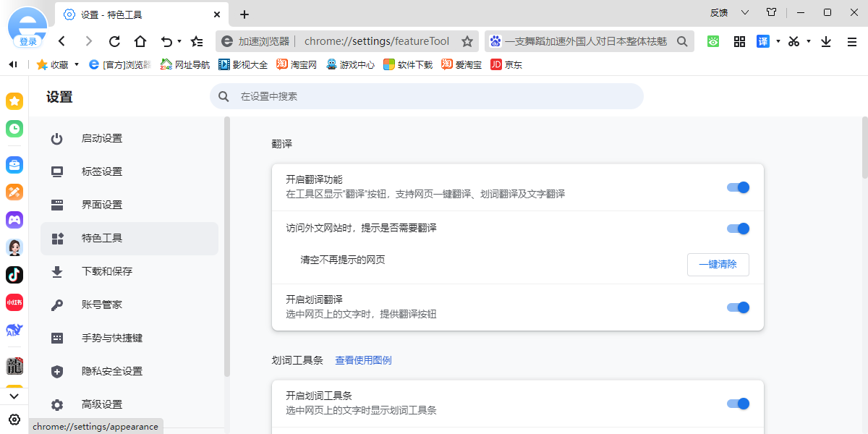
Task: Open the 淘宝网 bookmark
Action: [297, 64]
